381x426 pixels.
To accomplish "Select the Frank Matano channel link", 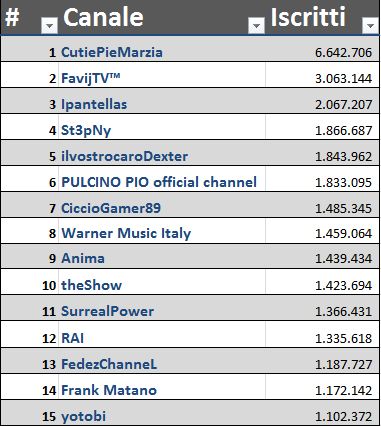I will [x=109, y=390].
